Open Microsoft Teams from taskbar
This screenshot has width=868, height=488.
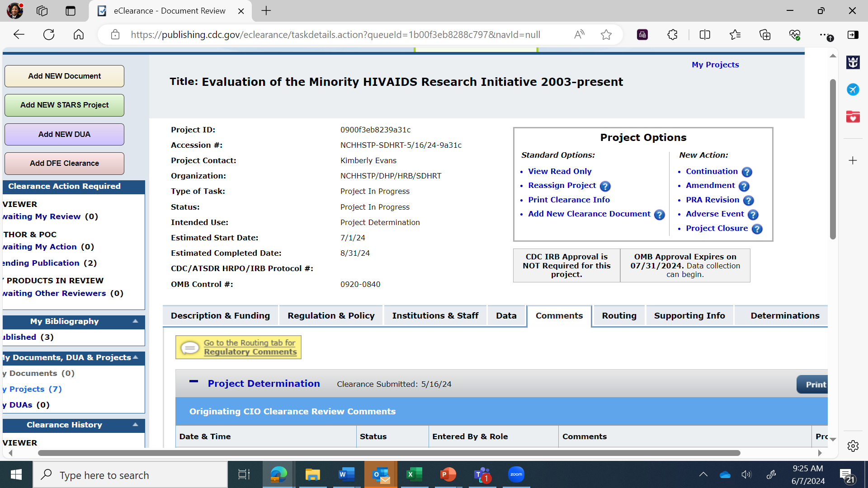click(482, 475)
